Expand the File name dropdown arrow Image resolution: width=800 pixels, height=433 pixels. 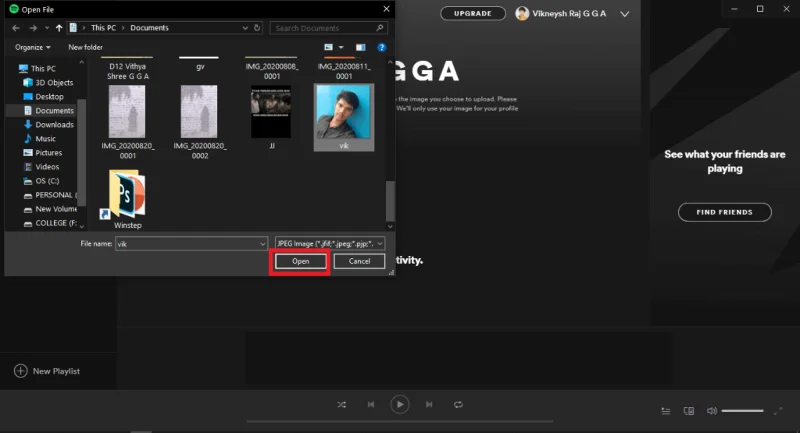pyautogui.click(x=262, y=244)
